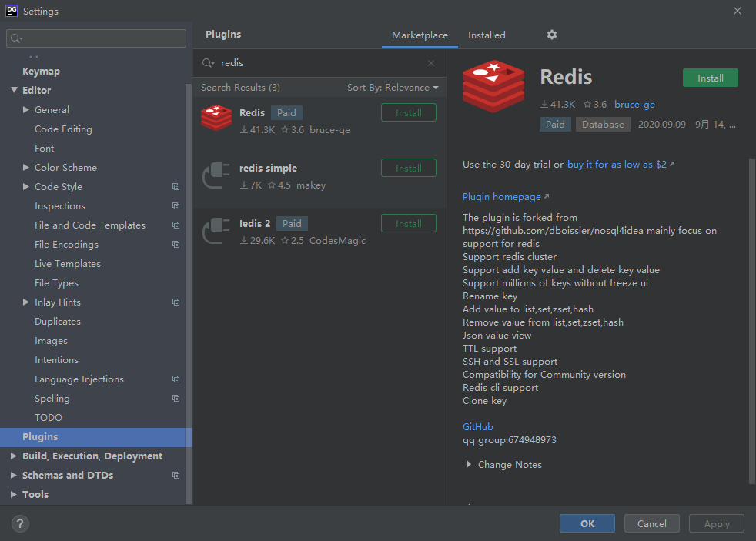Viewport: 756px width, 541px height.
Task: Click the Redis plugin icon in results
Action: click(x=216, y=118)
